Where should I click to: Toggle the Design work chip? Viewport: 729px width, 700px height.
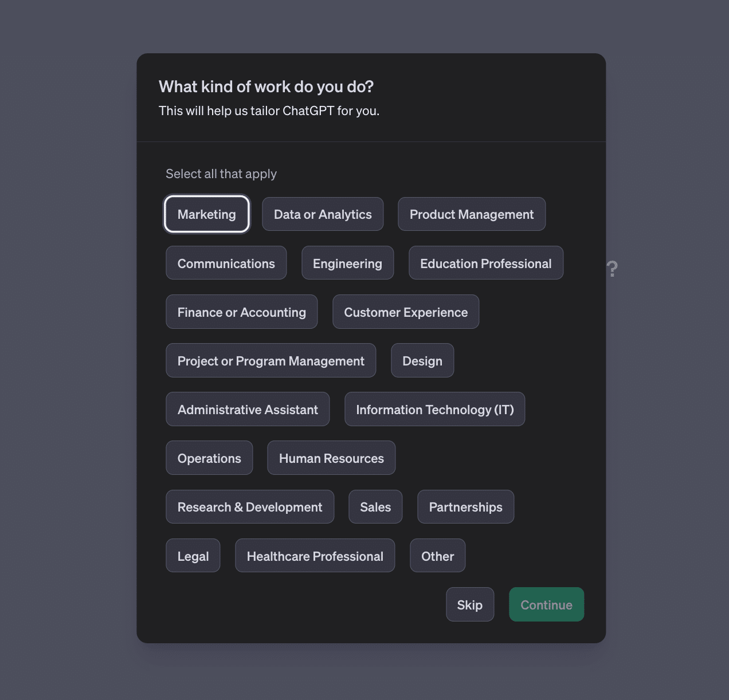click(422, 361)
